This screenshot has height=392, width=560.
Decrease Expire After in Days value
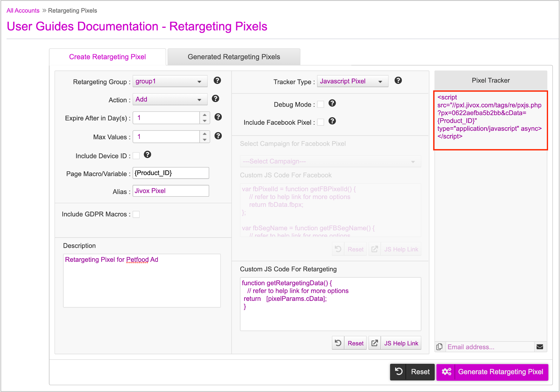205,121
